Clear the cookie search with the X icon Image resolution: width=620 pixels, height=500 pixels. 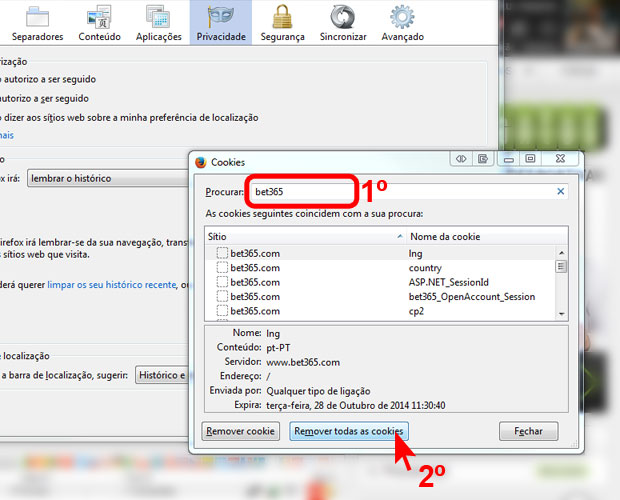point(560,191)
